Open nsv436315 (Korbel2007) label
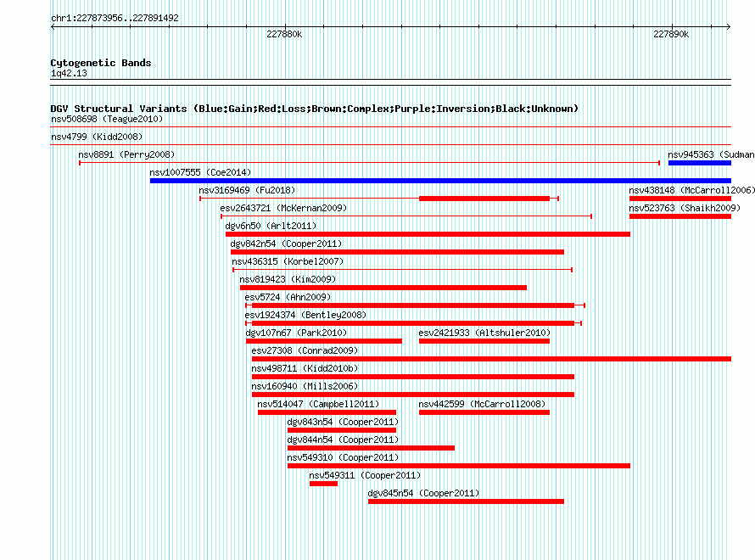The width and height of the screenshot is (755, 560). [x=288, y=261]
